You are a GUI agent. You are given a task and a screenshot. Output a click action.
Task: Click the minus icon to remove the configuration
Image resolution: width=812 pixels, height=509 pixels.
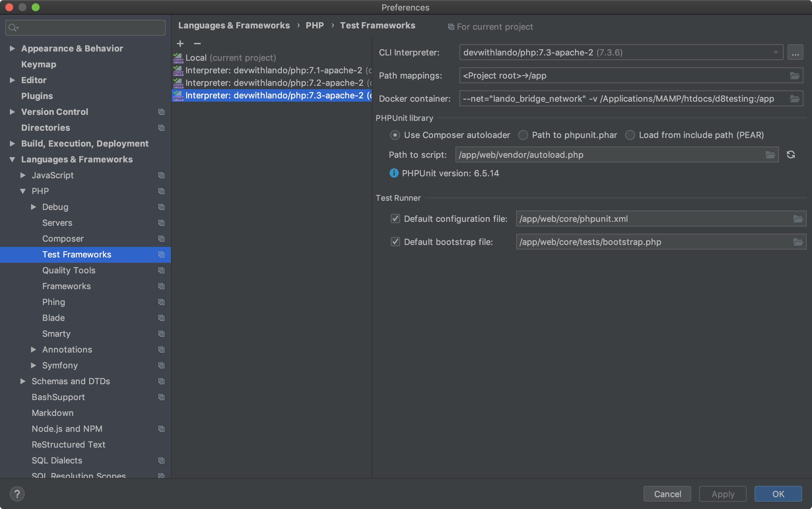[197, 44]
